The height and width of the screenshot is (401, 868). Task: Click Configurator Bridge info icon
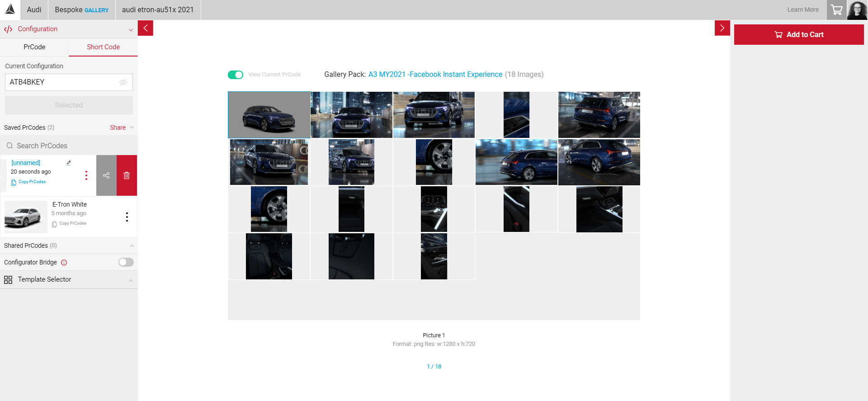(x=64, y=263)
